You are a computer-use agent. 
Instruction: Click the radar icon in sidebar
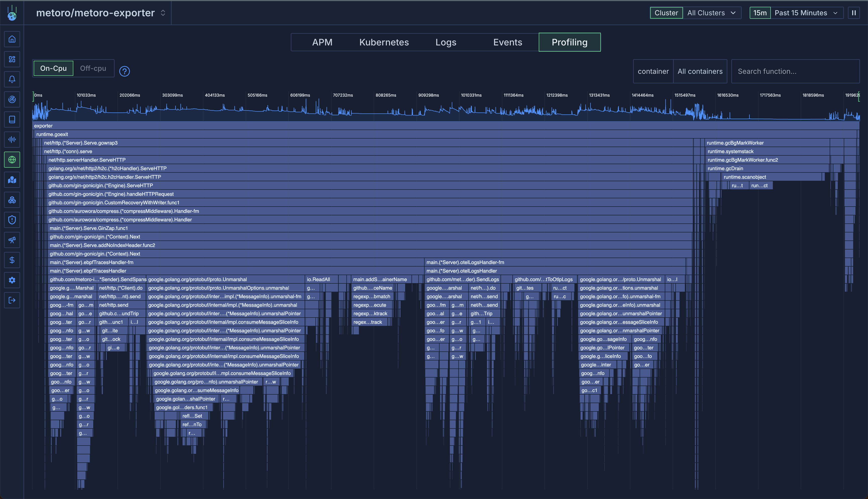point(12,99)
